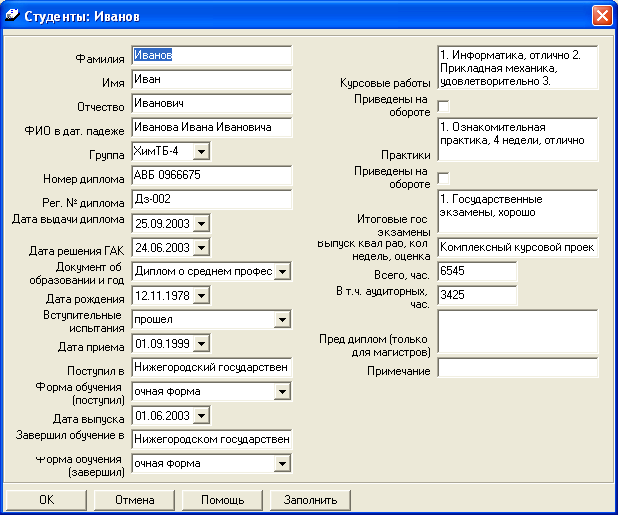Click the Фамилия field with Иванов
Image resolution: width=618 pixels, height=515 pixels.
point(212,55)
